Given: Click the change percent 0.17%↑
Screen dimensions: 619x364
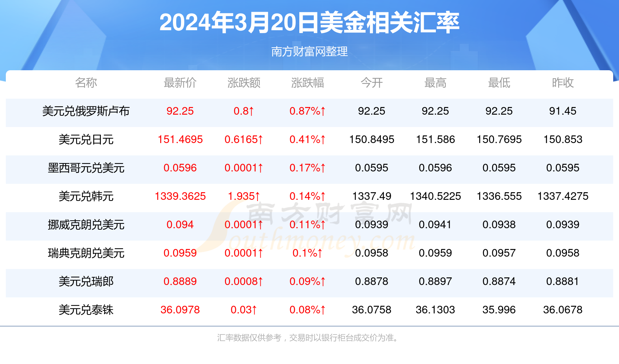Looking at the screenshot, I should (x=307, y=168).
